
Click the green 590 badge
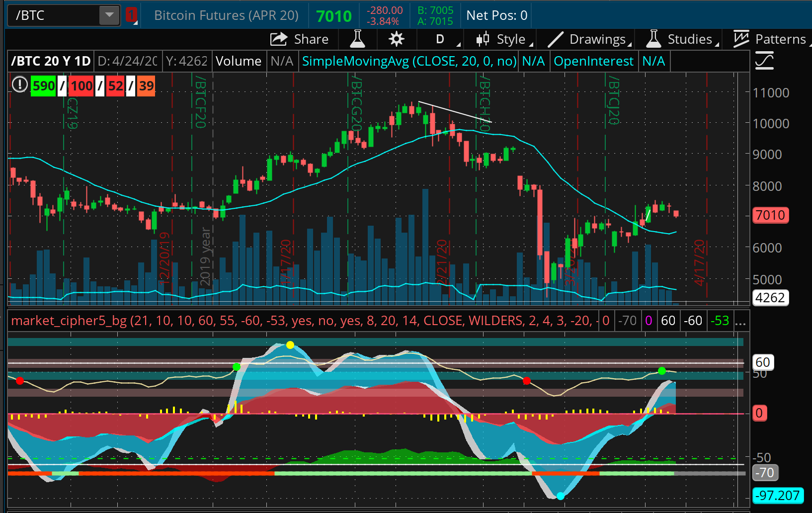pos(43,85)
